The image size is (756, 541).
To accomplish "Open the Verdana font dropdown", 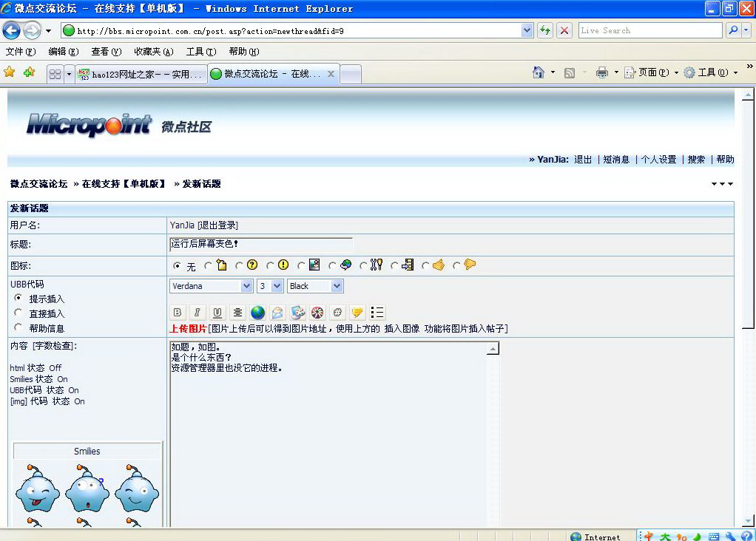I will (246, 286).
